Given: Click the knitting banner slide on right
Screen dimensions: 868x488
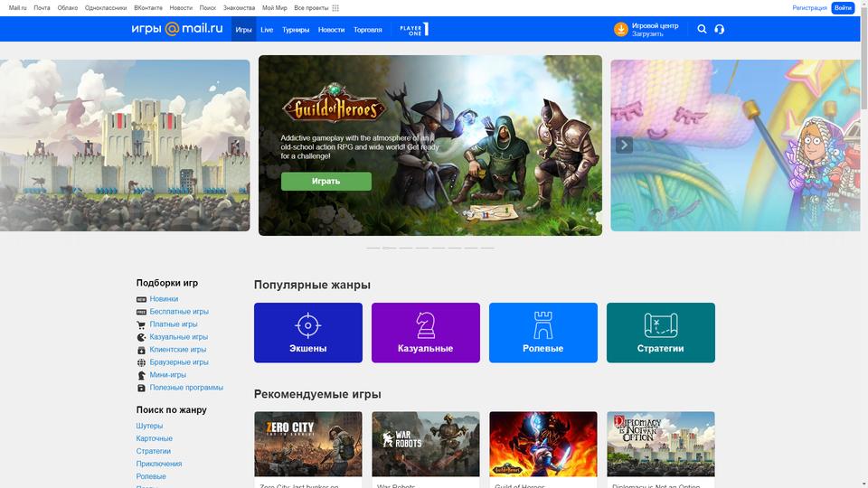Looking at the screenshot, I should pos(735,145).
